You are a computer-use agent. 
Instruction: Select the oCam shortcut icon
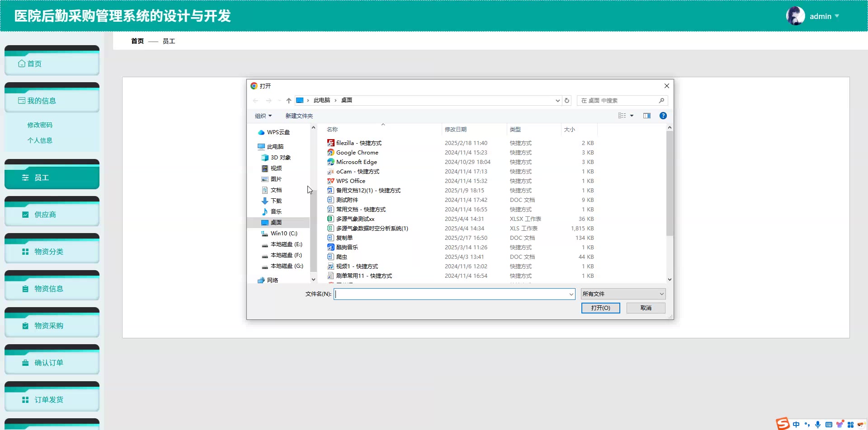click(x=330, y=172)
